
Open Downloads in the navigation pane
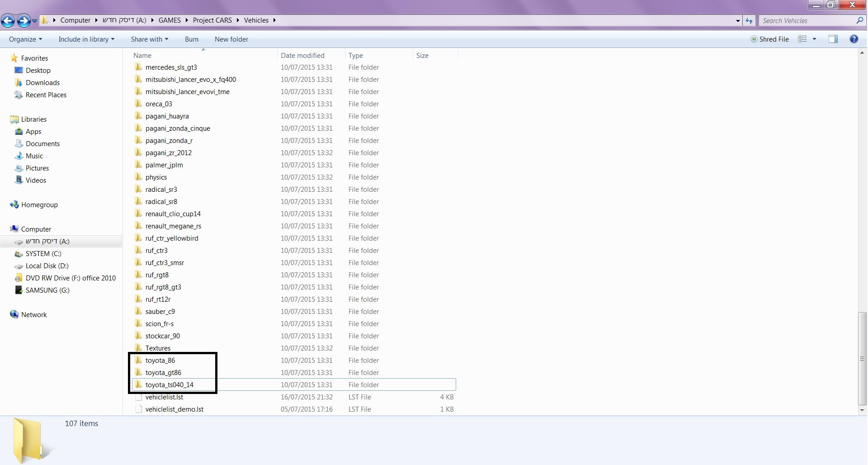pos(42,82)
